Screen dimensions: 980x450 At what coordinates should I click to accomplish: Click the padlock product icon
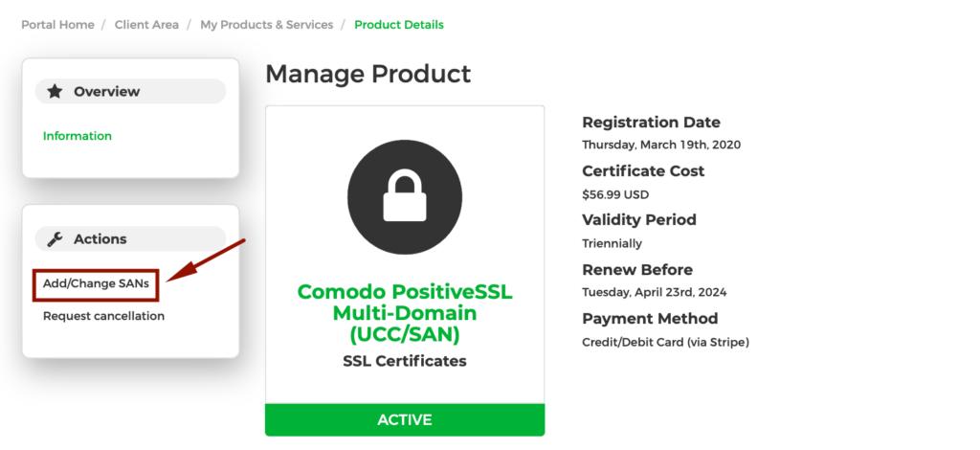point(405,197)
